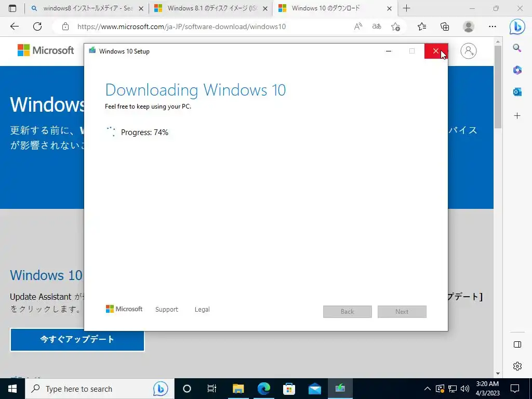
Task: Open Mail app from taskbar
Action: (x=314, y=389)
